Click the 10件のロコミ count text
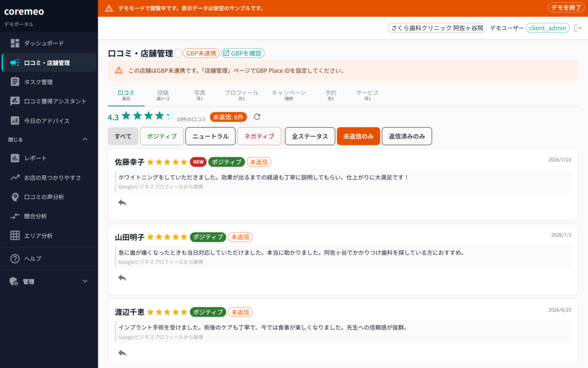Viewport: 588px width, 368px height. pos(191,120)
